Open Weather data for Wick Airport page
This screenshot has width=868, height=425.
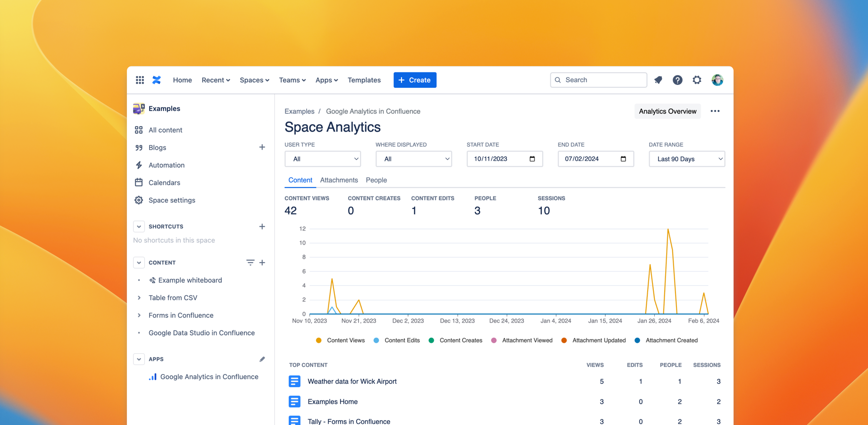pos(352,382)
